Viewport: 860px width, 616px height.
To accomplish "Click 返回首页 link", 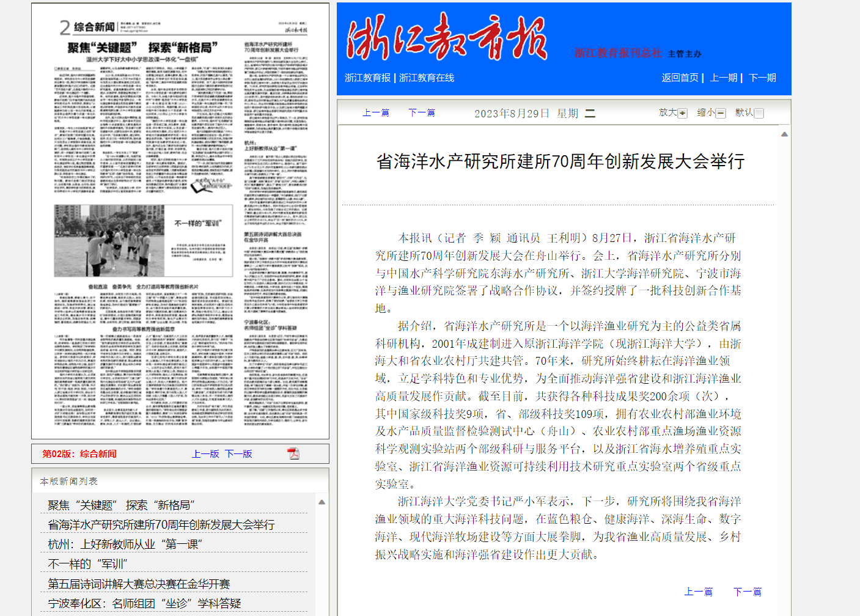I will [680, 78].
